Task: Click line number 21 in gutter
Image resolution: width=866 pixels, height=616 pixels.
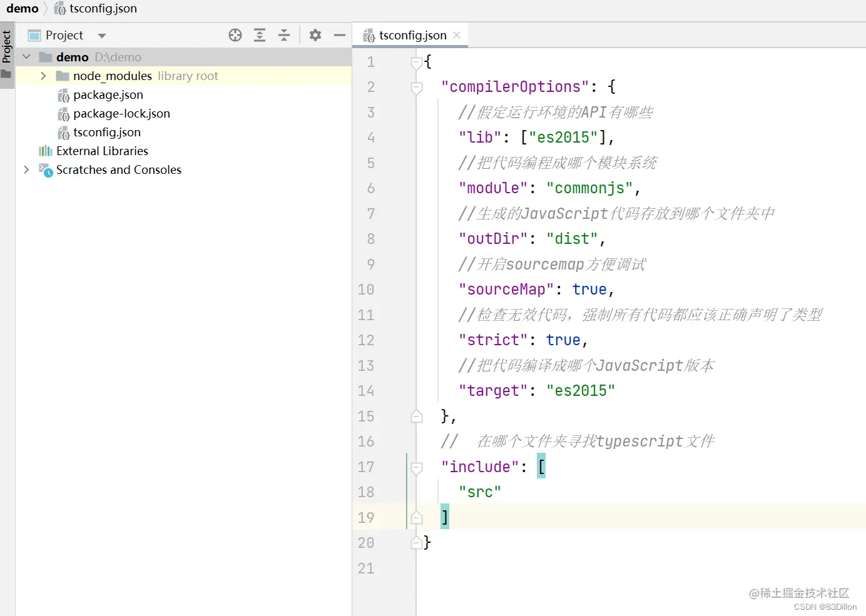Action: click(366, 568)
